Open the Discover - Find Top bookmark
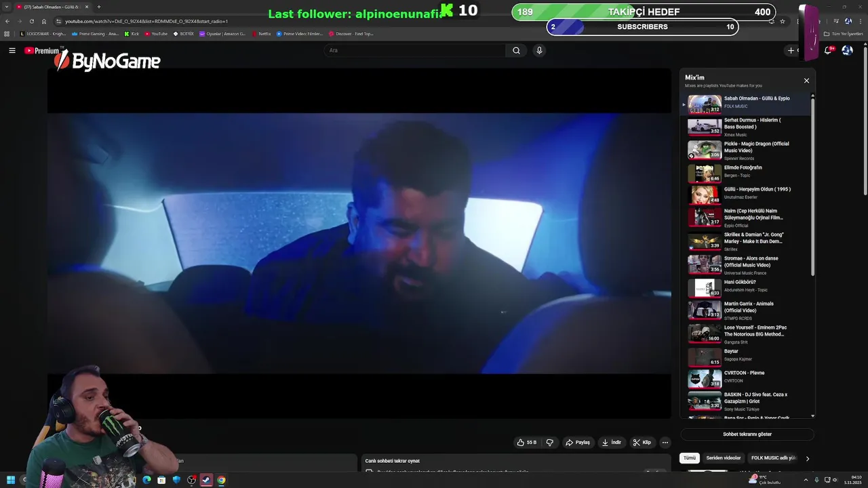Viewport: 868px width, 488px height. click(351, 34)
